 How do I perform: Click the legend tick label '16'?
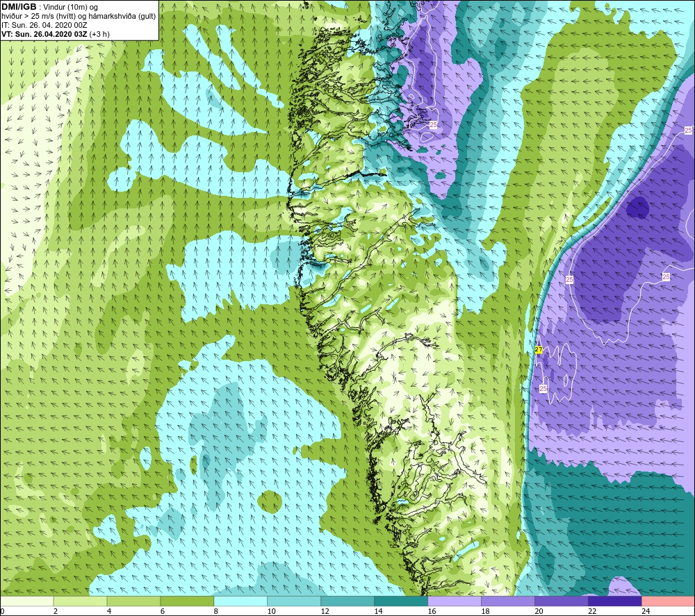432,611
